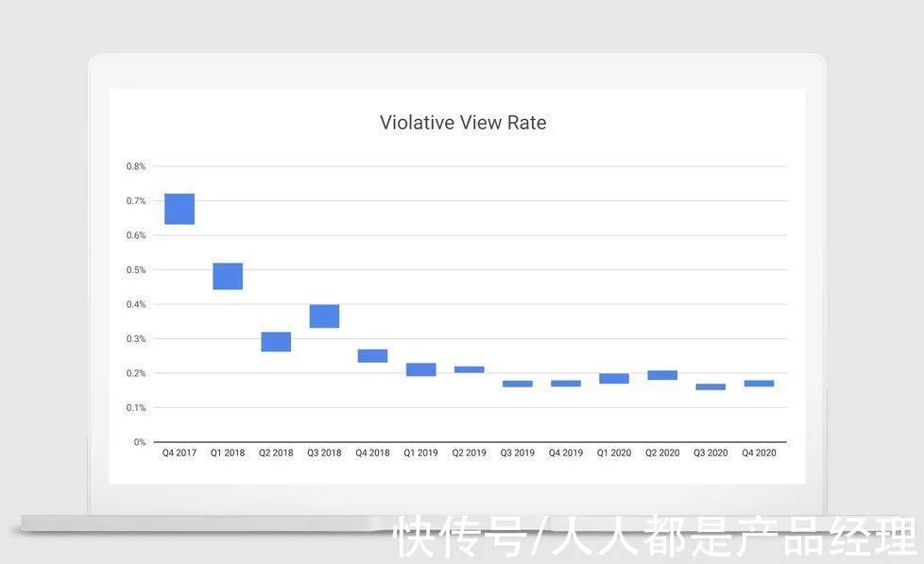Click the 0.4% y-axis label
Image resolution: width=924 pixels, height=564 pixels.
tap(135, 304)
